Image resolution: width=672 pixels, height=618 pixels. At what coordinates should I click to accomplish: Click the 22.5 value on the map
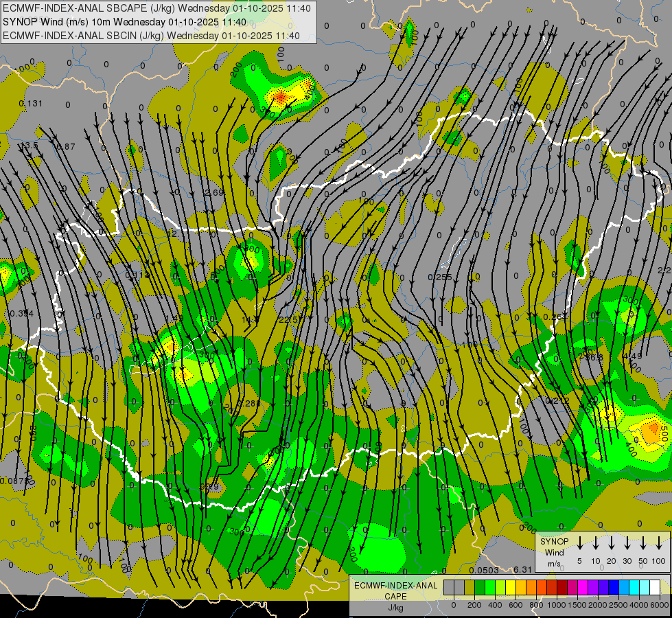click(x=288, y=319)
